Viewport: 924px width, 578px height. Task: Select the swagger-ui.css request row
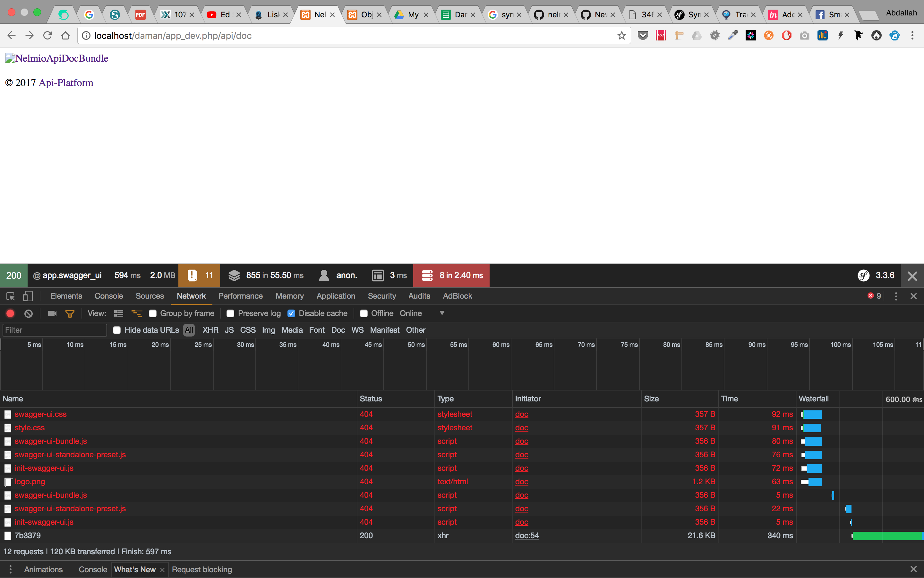pos(462,414)
